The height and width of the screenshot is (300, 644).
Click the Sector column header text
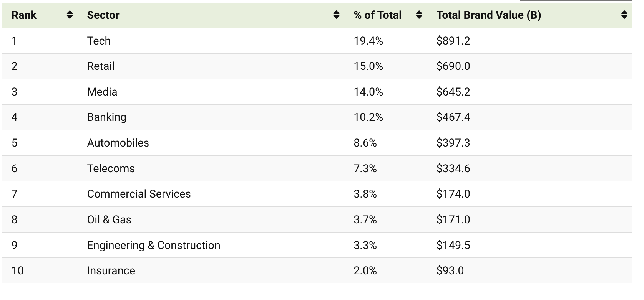(103, 15)
